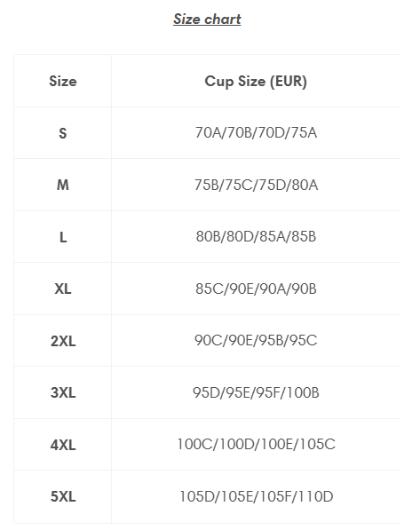Select cup sizes 85C/90E/90A/90B cell
420x530 pixels.
click(x=256, y=289)
